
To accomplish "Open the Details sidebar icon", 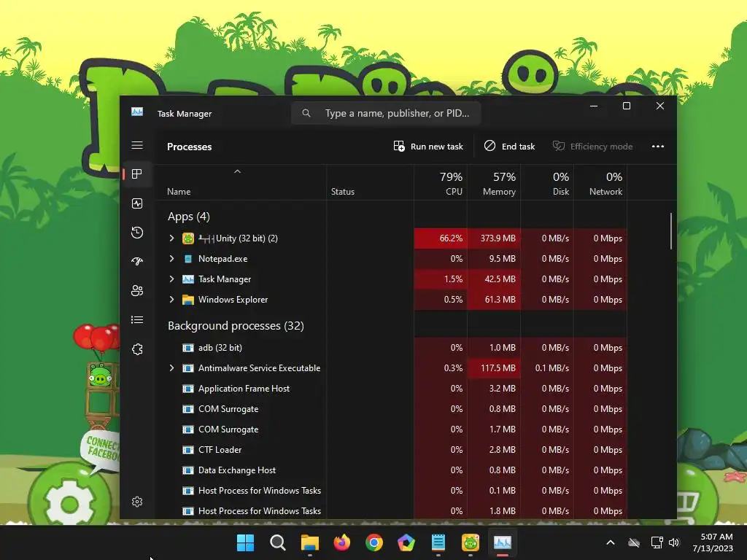I will point(137,319).
